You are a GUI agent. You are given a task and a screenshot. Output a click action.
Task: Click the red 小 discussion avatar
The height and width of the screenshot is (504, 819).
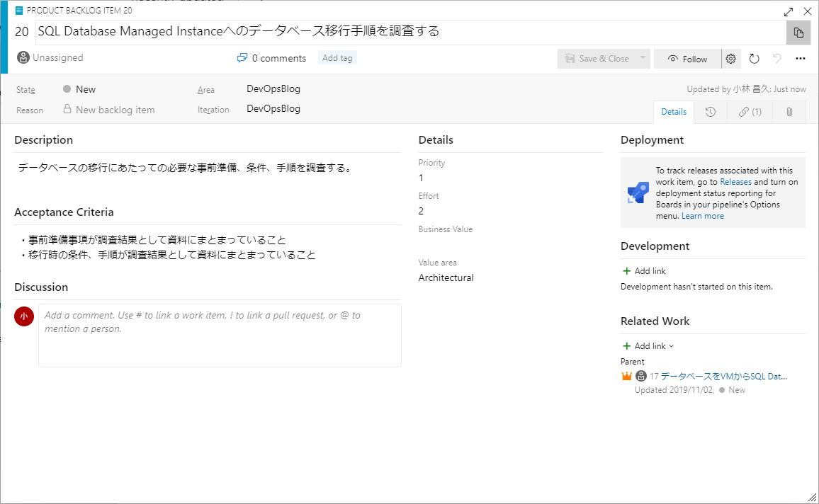(x=23, y=317)
